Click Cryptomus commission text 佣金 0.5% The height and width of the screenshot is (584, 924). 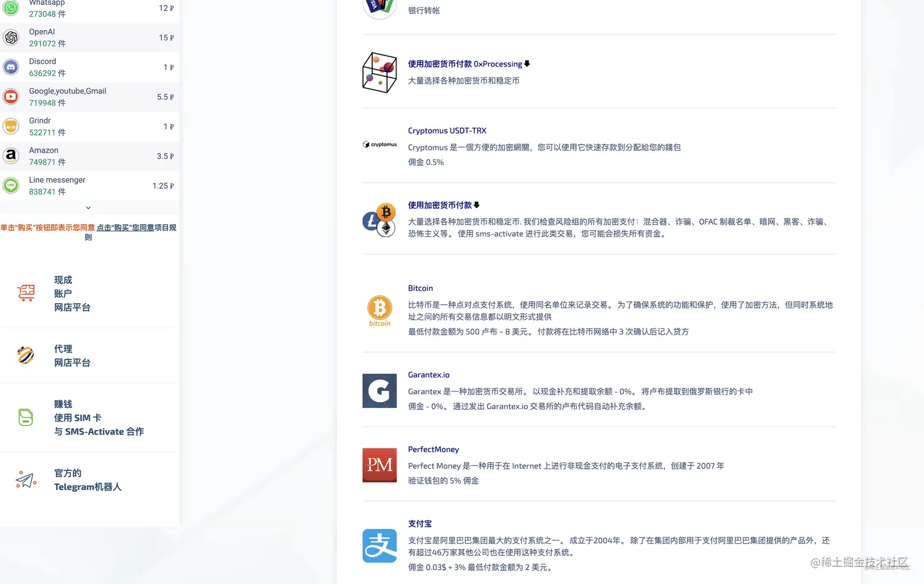(x=426, y=162)
